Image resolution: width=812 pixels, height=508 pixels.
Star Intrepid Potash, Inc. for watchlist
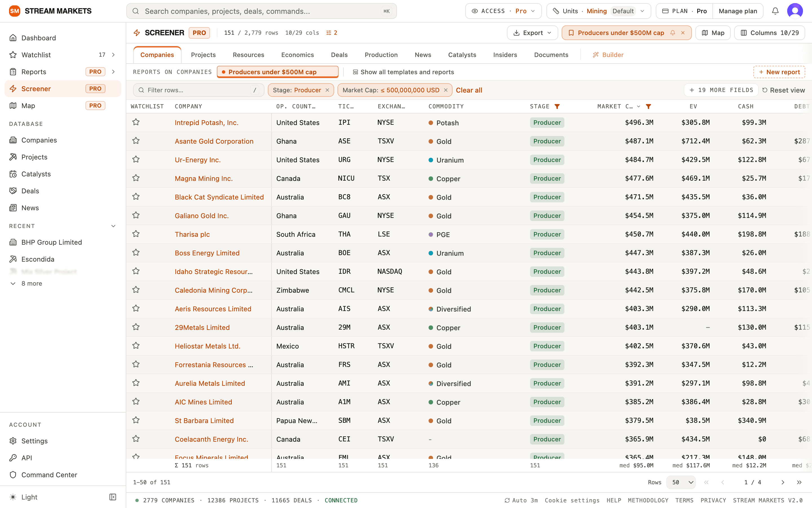tap(136, 122)
